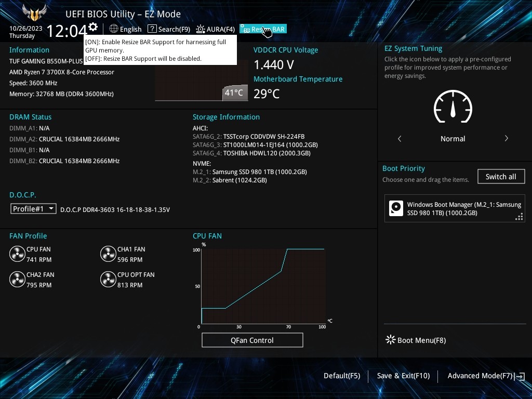
Task: Click the 1.440 V voltage value
Action: pyautogui.click(x=274, y=64)
